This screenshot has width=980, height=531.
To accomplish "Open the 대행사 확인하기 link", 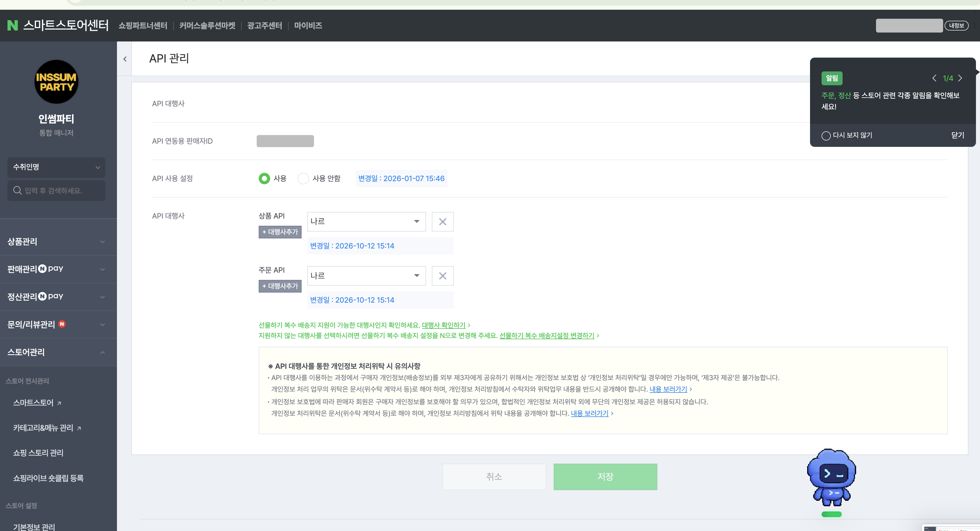I will (x=444, y=325).
